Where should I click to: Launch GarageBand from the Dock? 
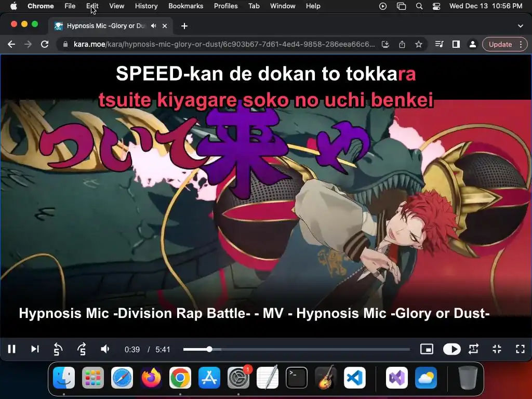coord(326,378)
